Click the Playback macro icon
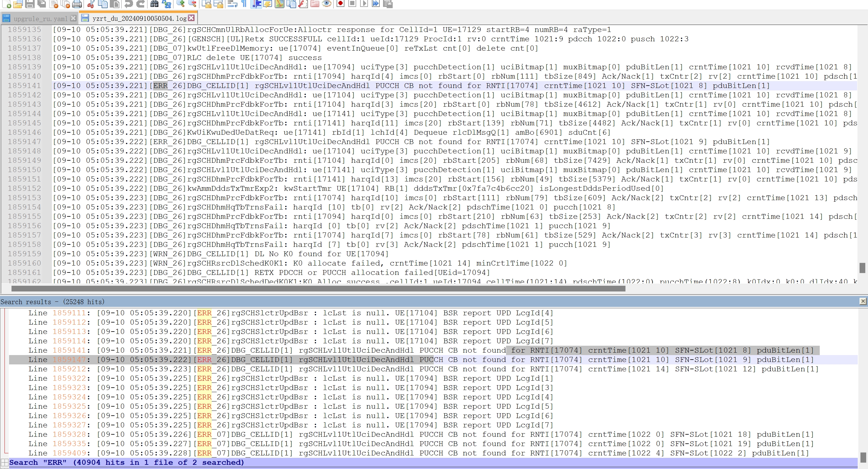The image size is (868, 469). 364,4
